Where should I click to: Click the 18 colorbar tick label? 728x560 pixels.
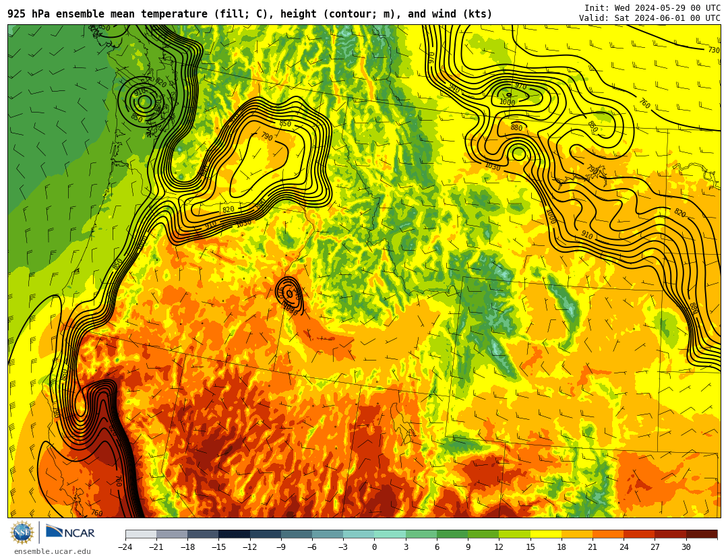coord(562,547)
